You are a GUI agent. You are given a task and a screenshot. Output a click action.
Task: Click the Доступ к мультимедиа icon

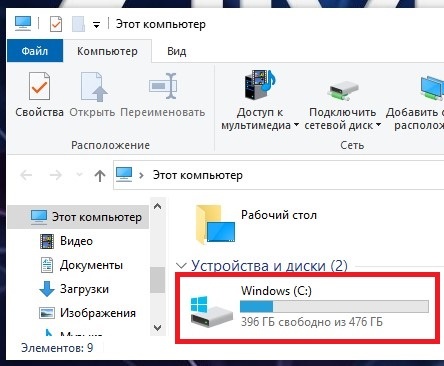click(x=260, y=85)
